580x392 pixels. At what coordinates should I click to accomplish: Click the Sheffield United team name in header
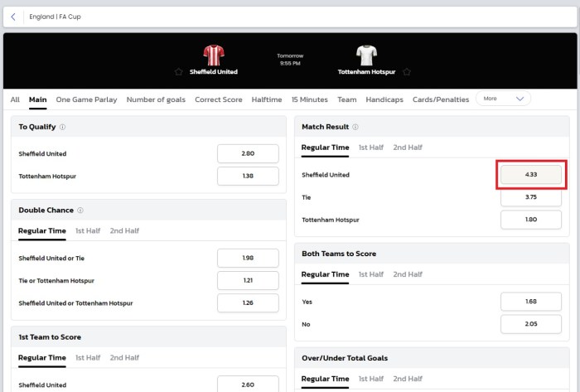tap(214, 72)
